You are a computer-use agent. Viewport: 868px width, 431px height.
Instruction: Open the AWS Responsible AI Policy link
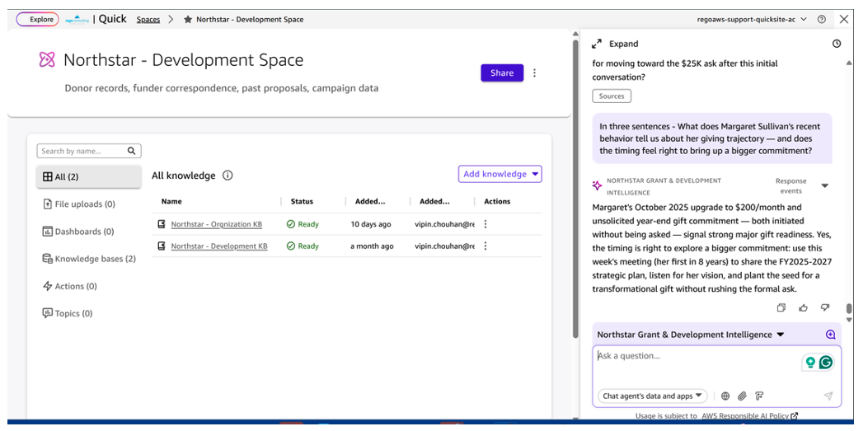point(750,415)
